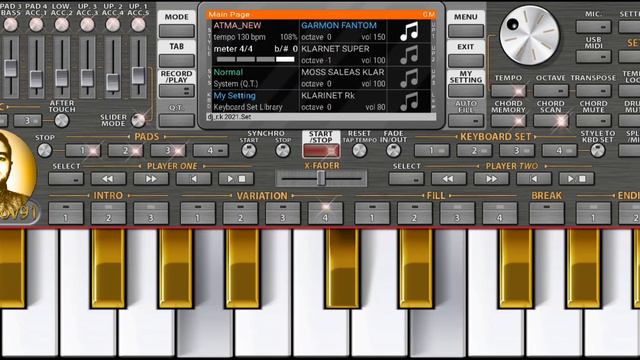Click the Slider Mode round button

pyautogui.click(x=138, y=120)
